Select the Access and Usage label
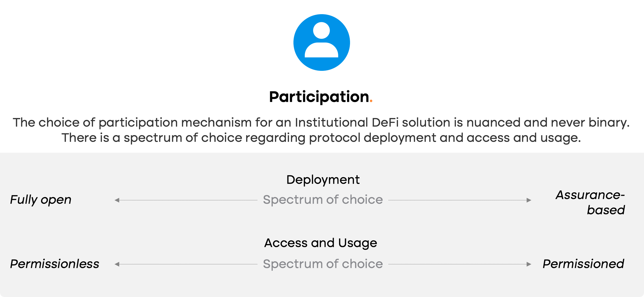 pos(320,243)
